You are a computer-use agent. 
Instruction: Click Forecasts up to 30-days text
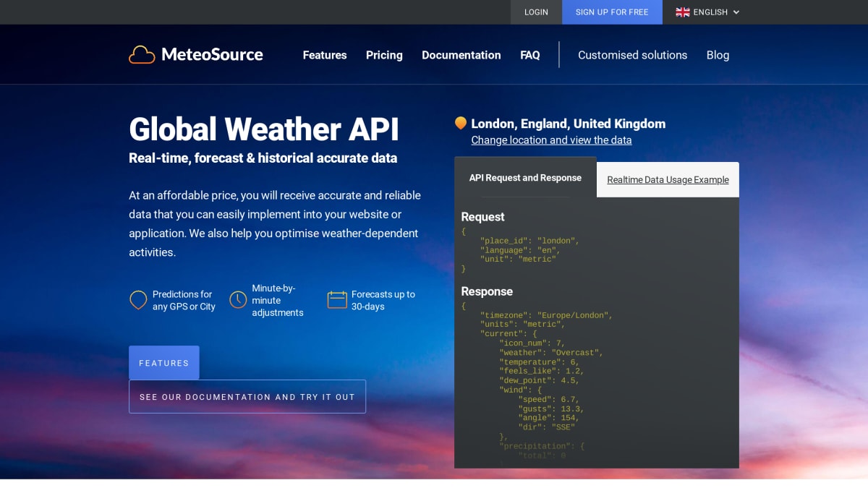tap(383, 300)
